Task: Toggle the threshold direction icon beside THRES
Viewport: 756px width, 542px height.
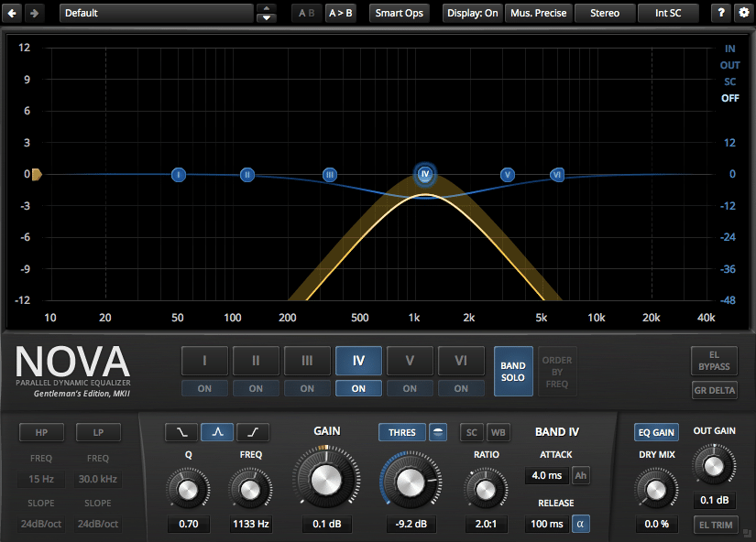Action: pos(438,432)
